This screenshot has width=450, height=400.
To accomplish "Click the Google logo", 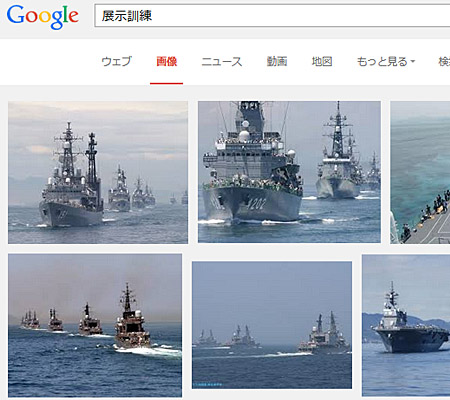I will click(x=43, y=17).
